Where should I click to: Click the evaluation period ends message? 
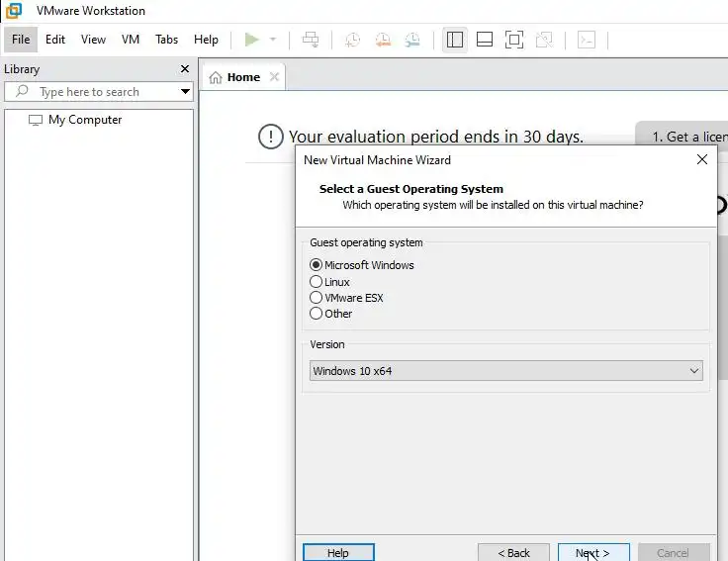[436, 137]
